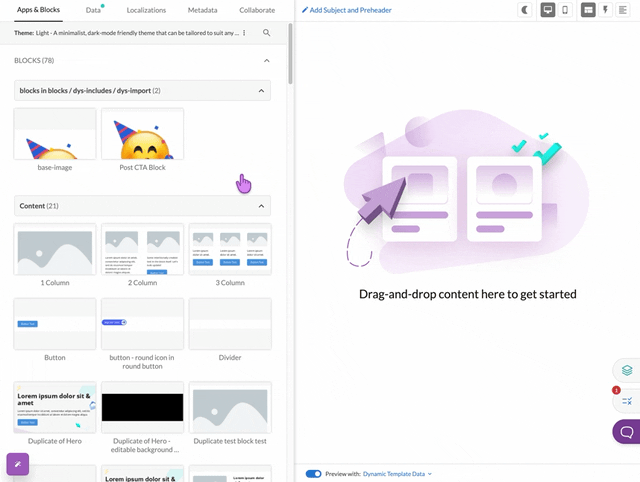Collapse the BLOCKS (78) section
Image resolution: width=640 pixels, height=482 pixels.
click(x=267, y=60)
